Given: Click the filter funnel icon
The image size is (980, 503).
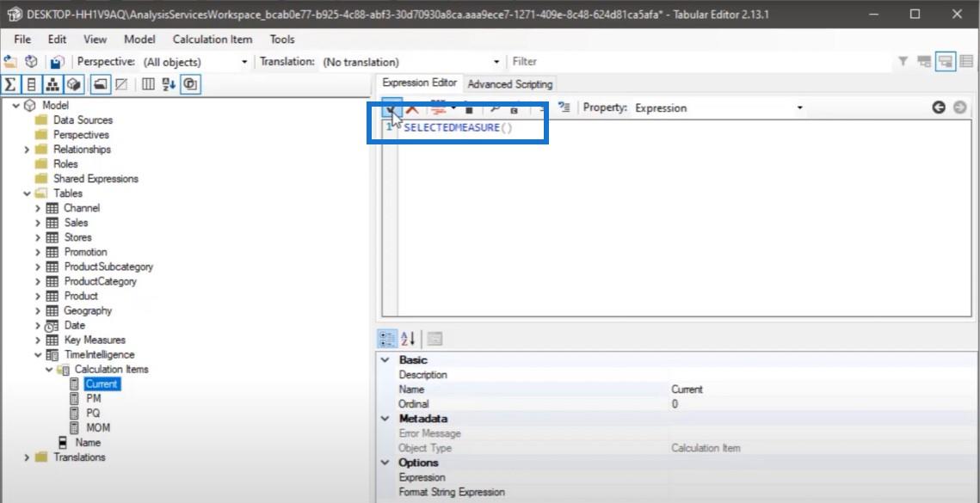Looking at the screenshot, I should click(903, 61).
